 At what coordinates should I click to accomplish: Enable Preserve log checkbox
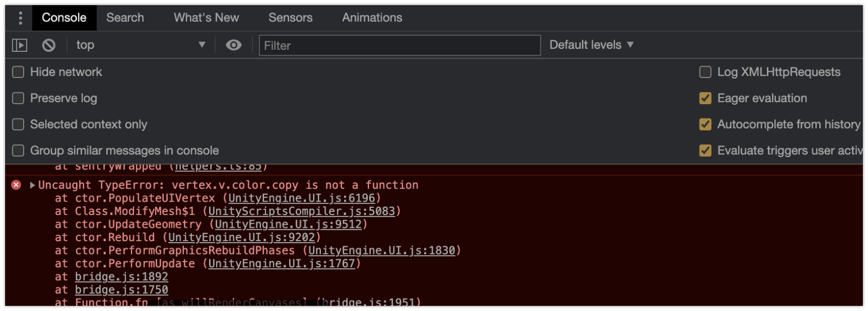click(18, 98)
